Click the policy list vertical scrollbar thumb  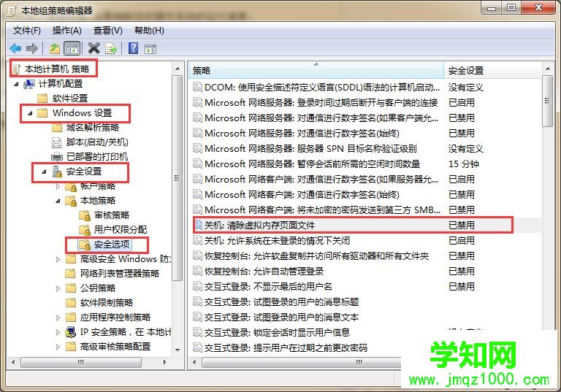click(x=548, y=101)
